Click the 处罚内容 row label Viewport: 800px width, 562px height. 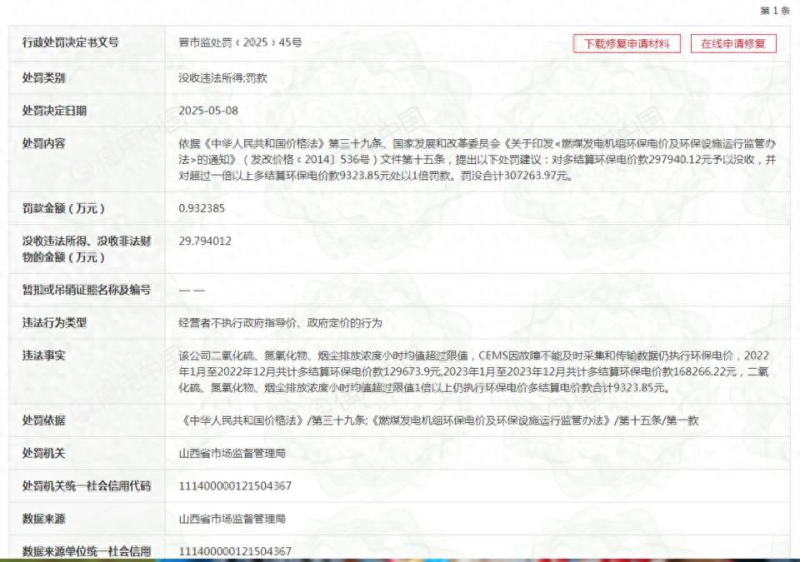[44, 143]
